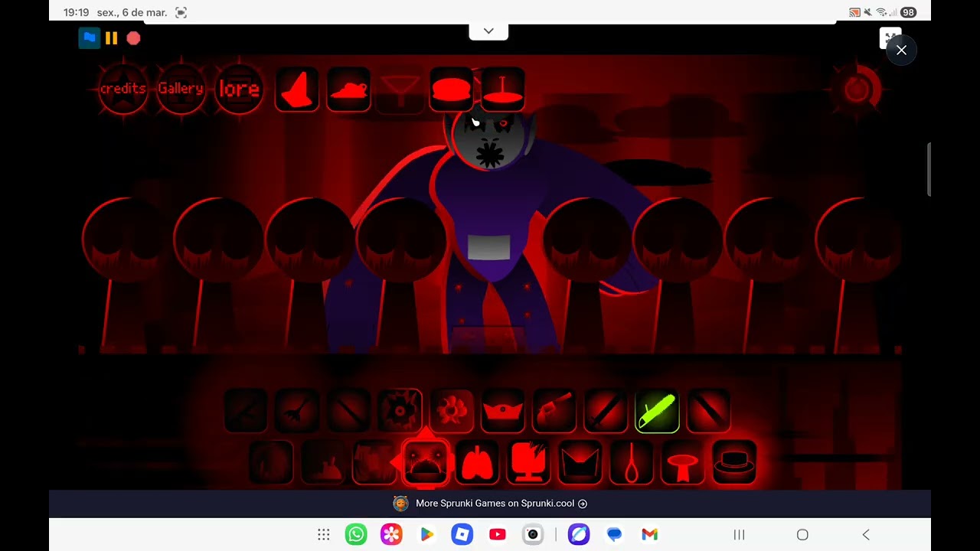980x551 pixels.
Task: Select the dimmed funnel icon
Action: [x=400, y=89]
